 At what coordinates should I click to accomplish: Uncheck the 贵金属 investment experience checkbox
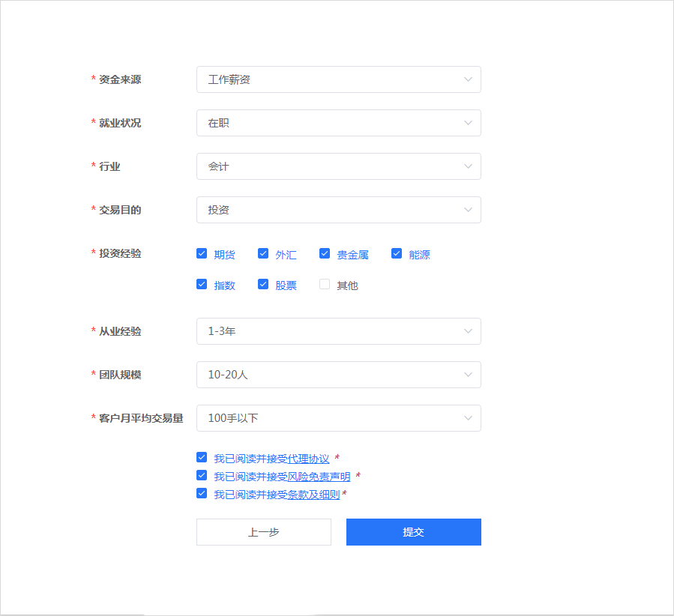324,254
